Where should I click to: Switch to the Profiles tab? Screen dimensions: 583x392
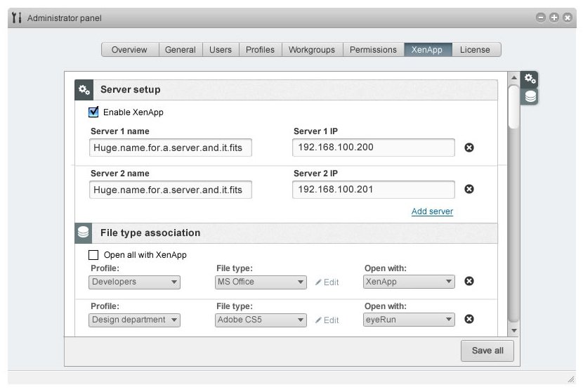pos(261,49)
